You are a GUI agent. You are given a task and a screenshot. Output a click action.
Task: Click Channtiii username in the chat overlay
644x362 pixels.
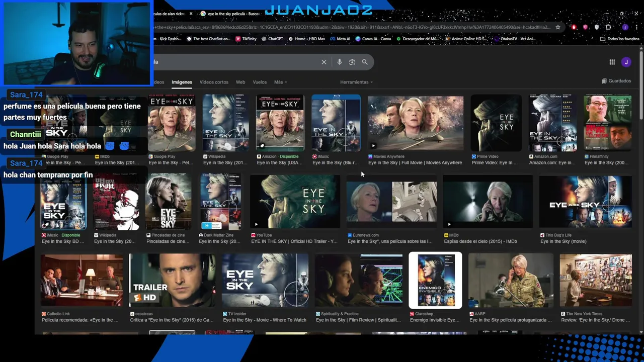click(x=25, y=134)
